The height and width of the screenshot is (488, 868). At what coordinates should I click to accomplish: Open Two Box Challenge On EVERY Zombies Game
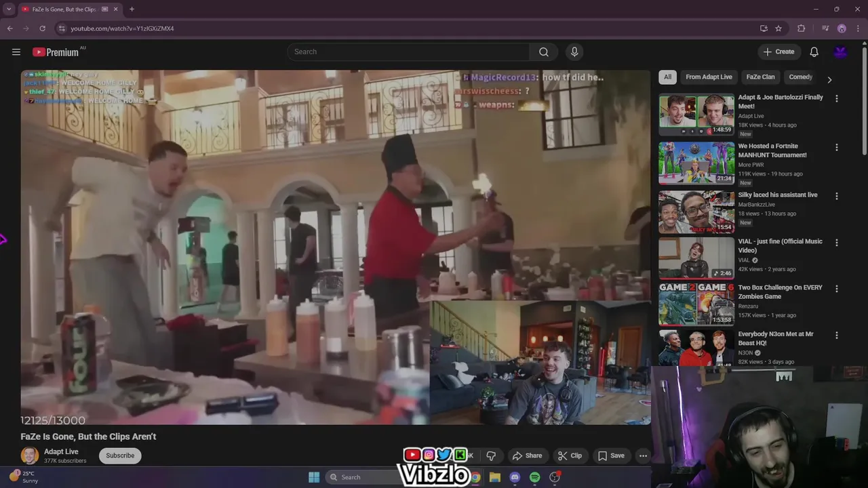click(x=781, y=292)
